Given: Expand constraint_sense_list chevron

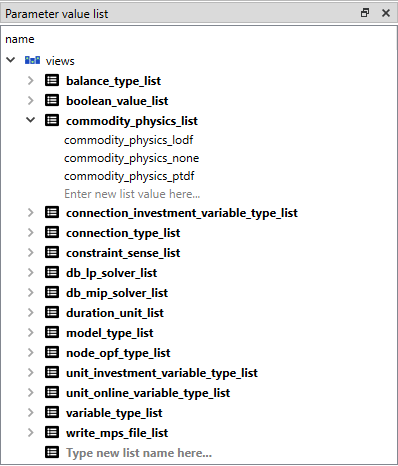Looking at the screenshot, I should click(x=31, y=252).
